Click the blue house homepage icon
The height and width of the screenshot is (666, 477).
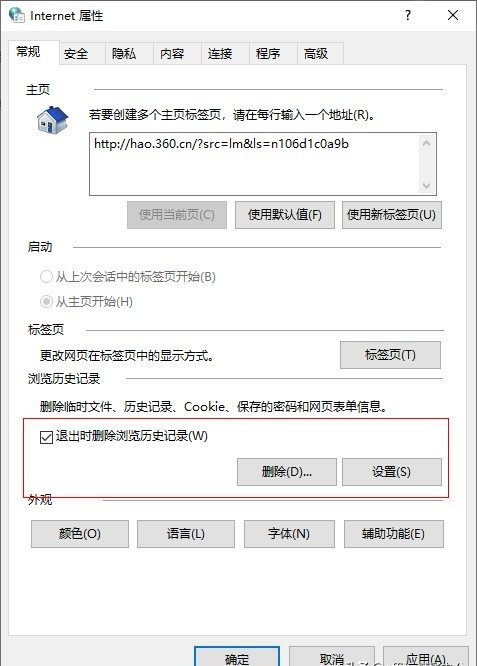52,120
